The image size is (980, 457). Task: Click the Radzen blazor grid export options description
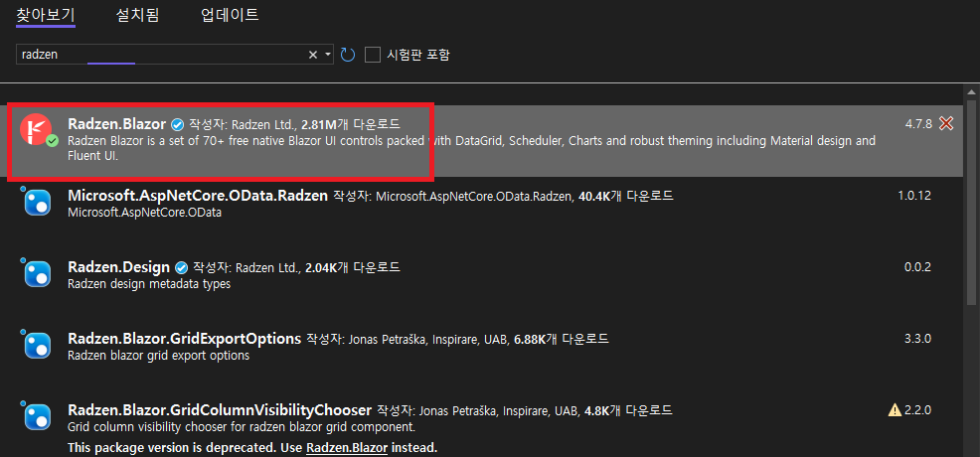[159, 356]
